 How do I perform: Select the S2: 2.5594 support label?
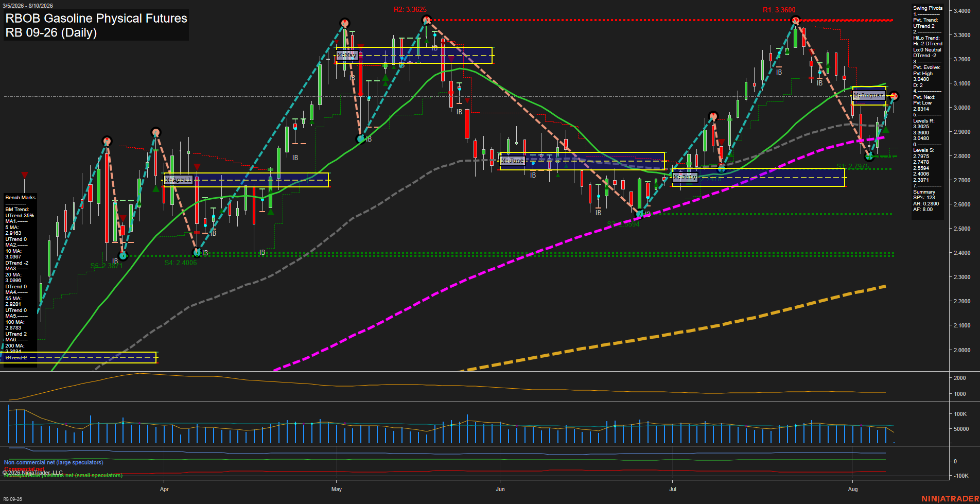click(623, 224)
